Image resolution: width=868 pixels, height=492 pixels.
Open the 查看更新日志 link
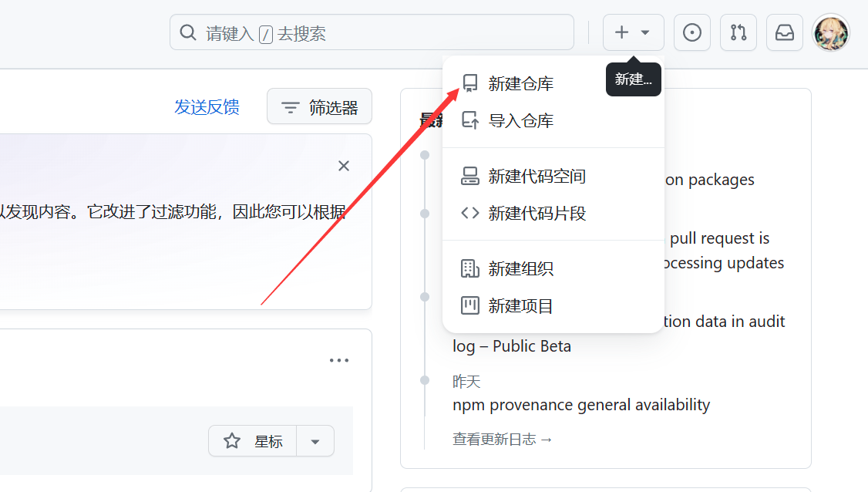[x=503, y=440]
